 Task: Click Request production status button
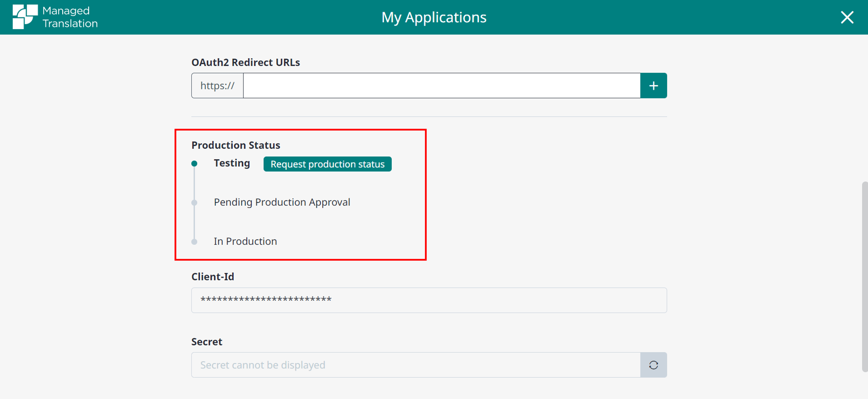pos(327,164)
